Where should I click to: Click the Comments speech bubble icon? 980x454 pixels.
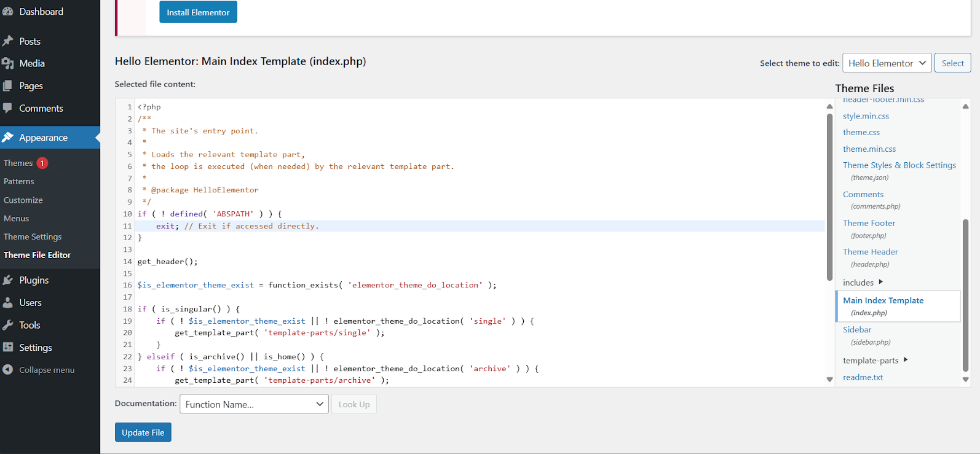click(8, 108)
